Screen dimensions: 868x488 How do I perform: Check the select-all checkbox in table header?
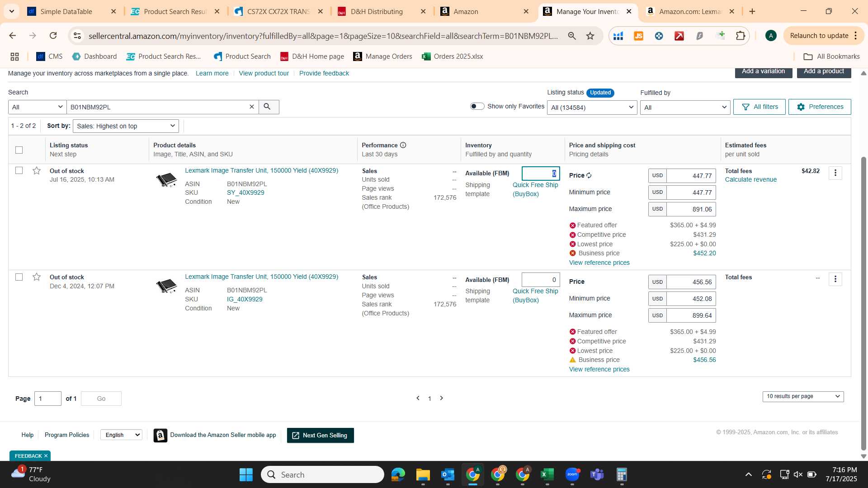tap(19, 150)
